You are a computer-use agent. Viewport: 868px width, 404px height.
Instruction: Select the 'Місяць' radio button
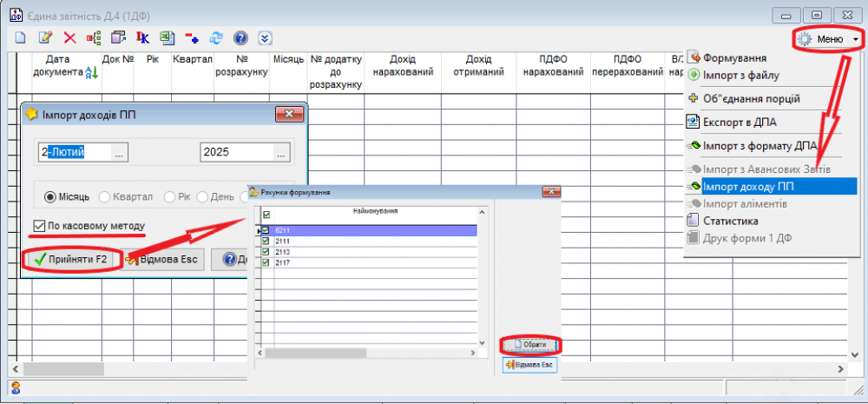[50, 197]
